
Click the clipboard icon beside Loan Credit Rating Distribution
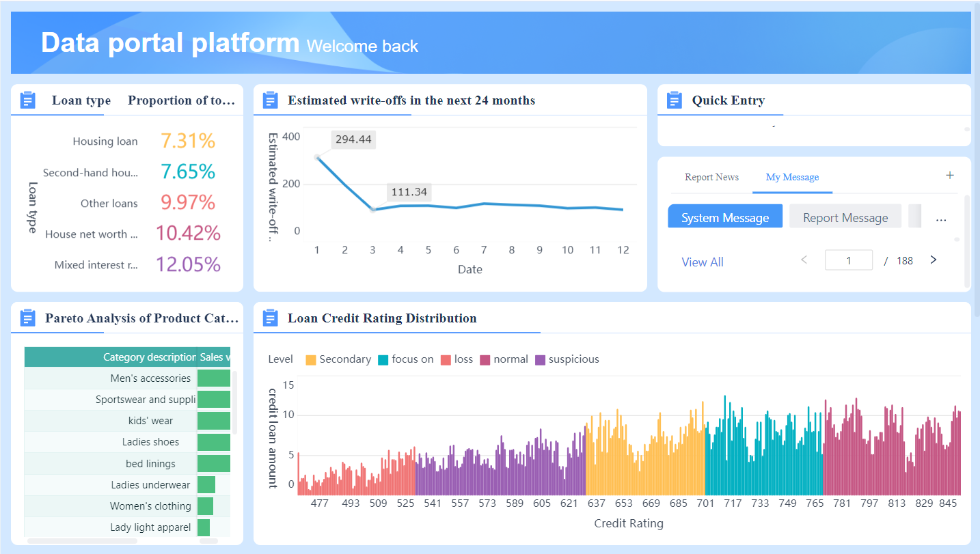tap(270, 318)
